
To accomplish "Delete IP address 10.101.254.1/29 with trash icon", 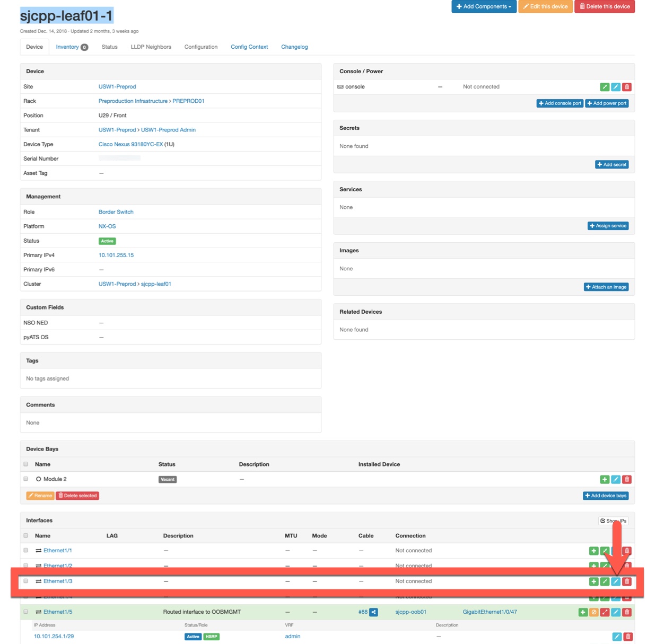I will (x=628, y=637).
